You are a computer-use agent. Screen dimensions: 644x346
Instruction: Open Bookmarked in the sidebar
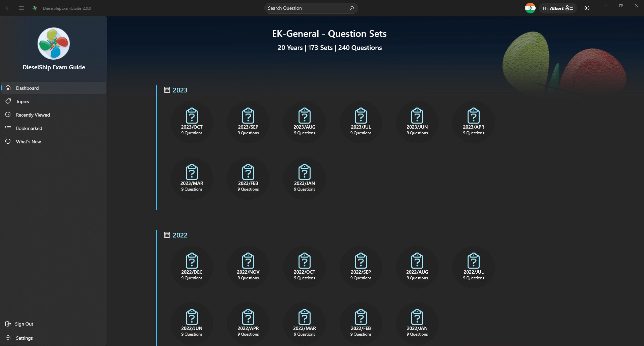point(54,128)
